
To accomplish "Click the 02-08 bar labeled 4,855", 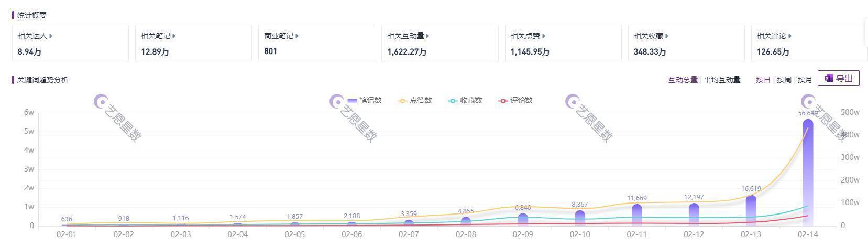I will coord(466,221).
